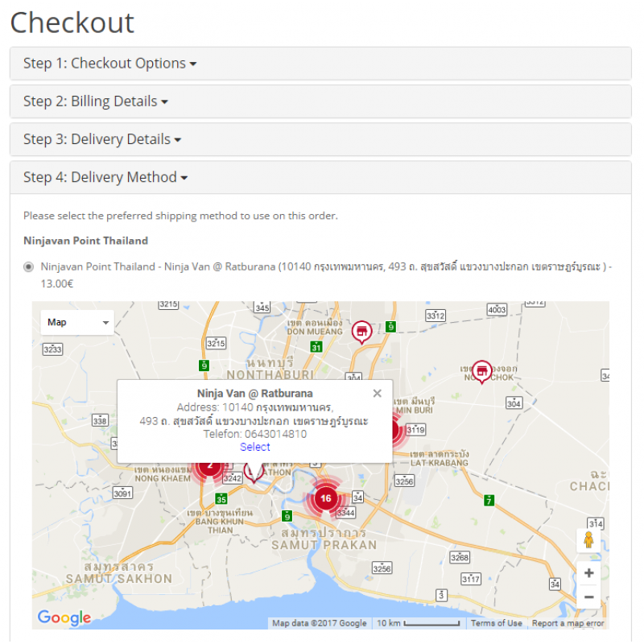Select Ninjavan Point Thailand radio button

[x=29, y=266]
